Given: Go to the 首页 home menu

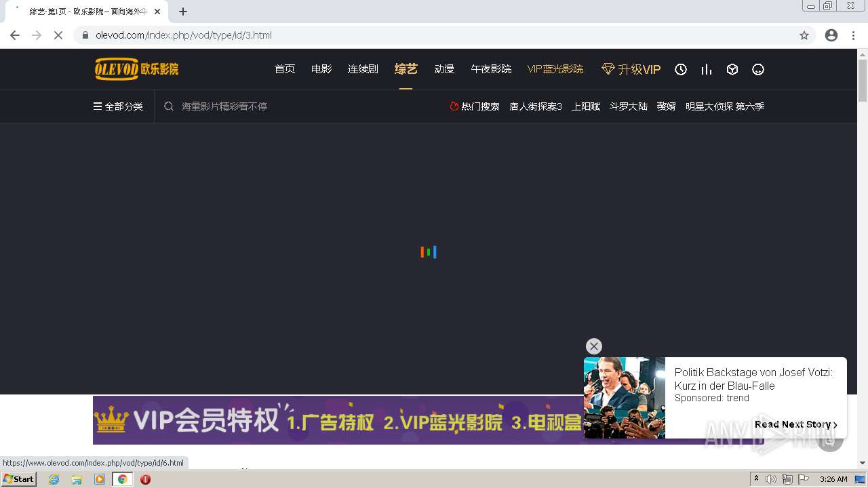Looking at the screenshot, I should (285, 69).
